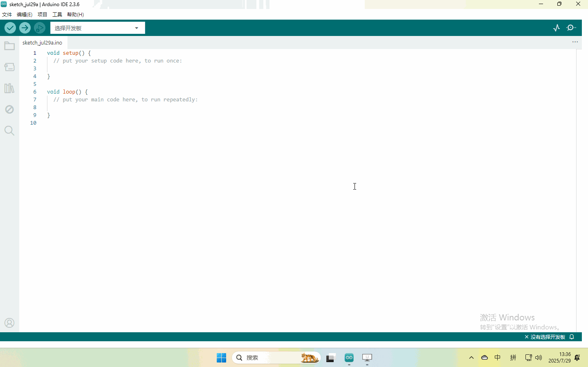The image size is (588, 367).
Task: Click the OneDrive cloud tray icon
Action: (x=485, y=358)
